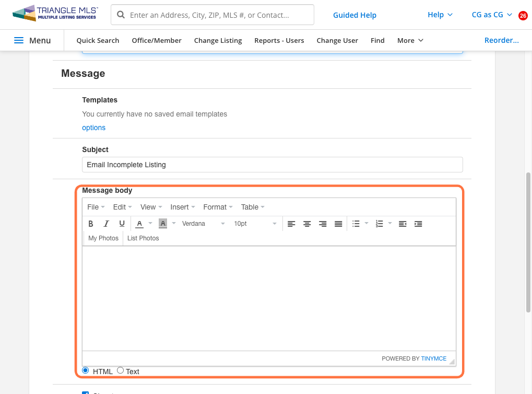Click the search magnifier icon

coord(121,15)
